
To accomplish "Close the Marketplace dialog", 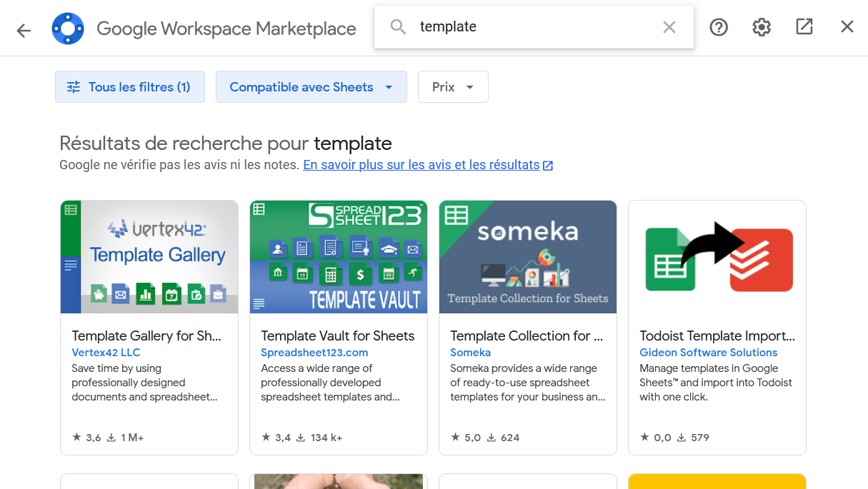I will click(847, 27).
